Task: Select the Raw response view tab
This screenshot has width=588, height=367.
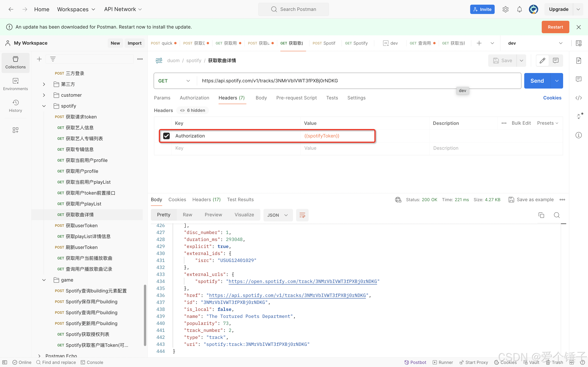Action: click(187, 215)
